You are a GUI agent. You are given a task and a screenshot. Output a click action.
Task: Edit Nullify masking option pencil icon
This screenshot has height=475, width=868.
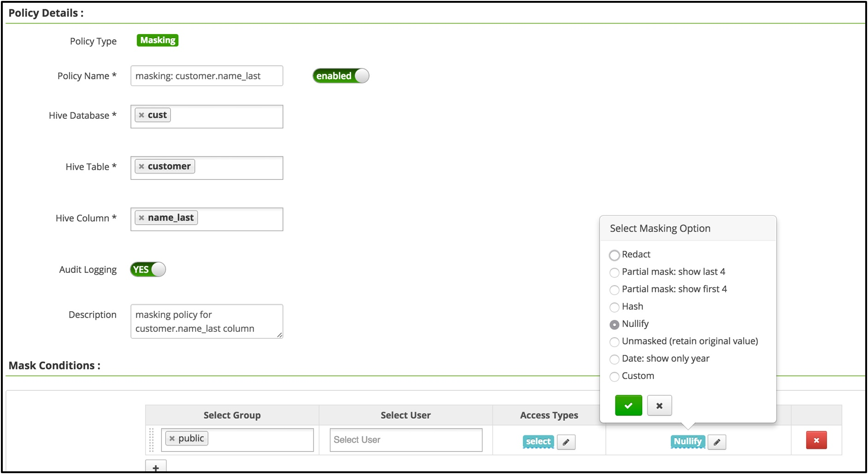pos(716,442)
